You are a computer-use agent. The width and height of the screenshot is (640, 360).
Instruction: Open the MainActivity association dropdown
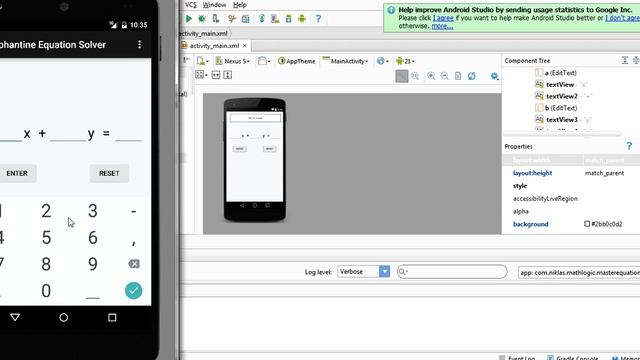click(x=345, y=61)
